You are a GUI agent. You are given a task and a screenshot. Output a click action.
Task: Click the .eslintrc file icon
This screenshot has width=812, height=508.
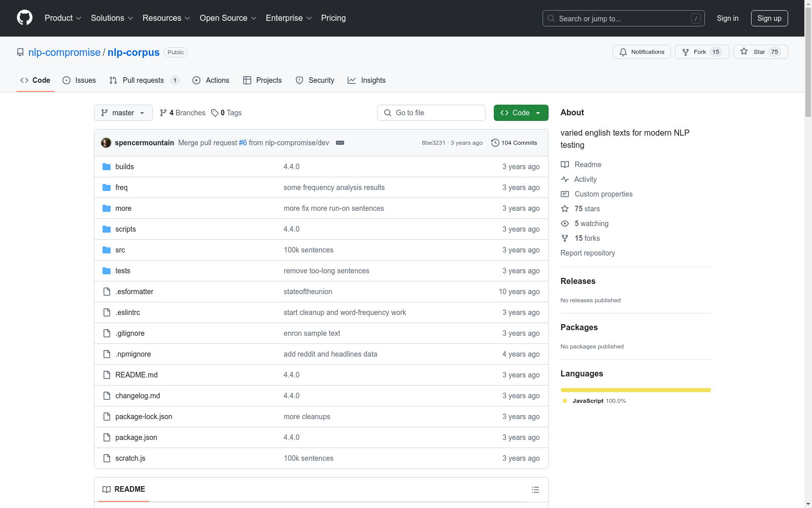pos(107,312)
